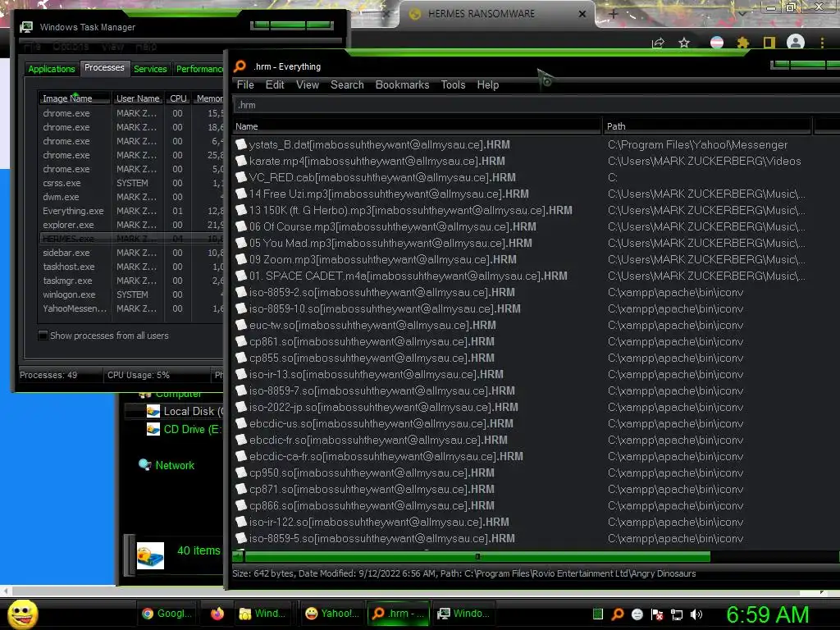The image size is (840, 630).
Task: Open Chrome's three-dot menu
Action: [x=822, y=43]
